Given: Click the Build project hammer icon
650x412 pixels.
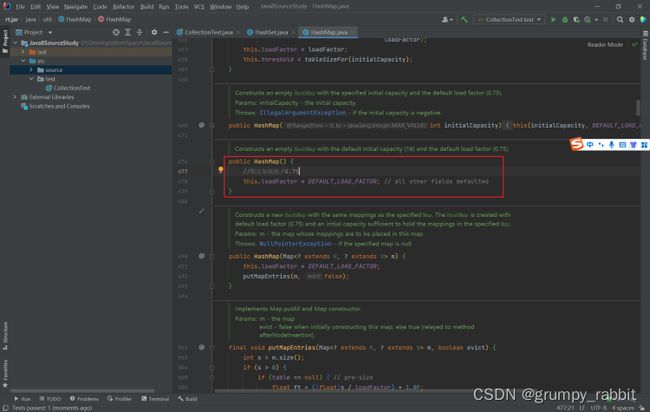Looking at the screenshot, I should [464, 19].
